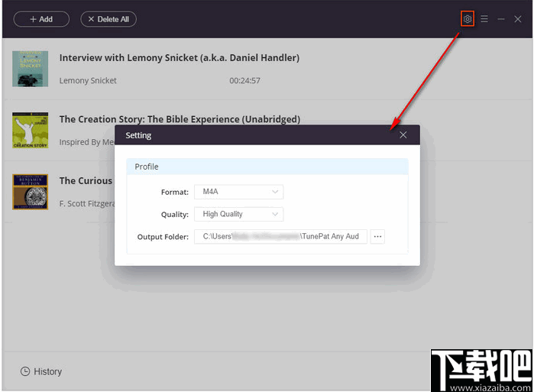Close the main application window
The width and height of the screenshot is (534, 392).
[x=518, y=19]
